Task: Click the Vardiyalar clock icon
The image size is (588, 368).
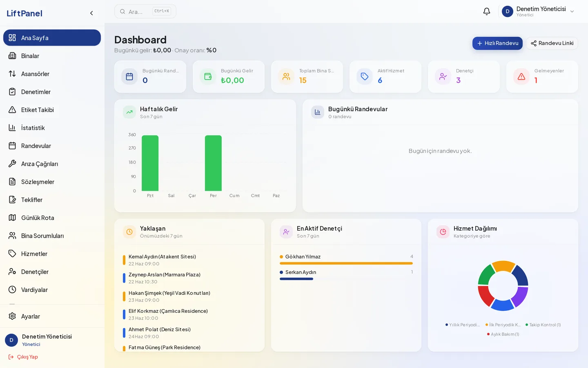Action: (x=12, y=289)
